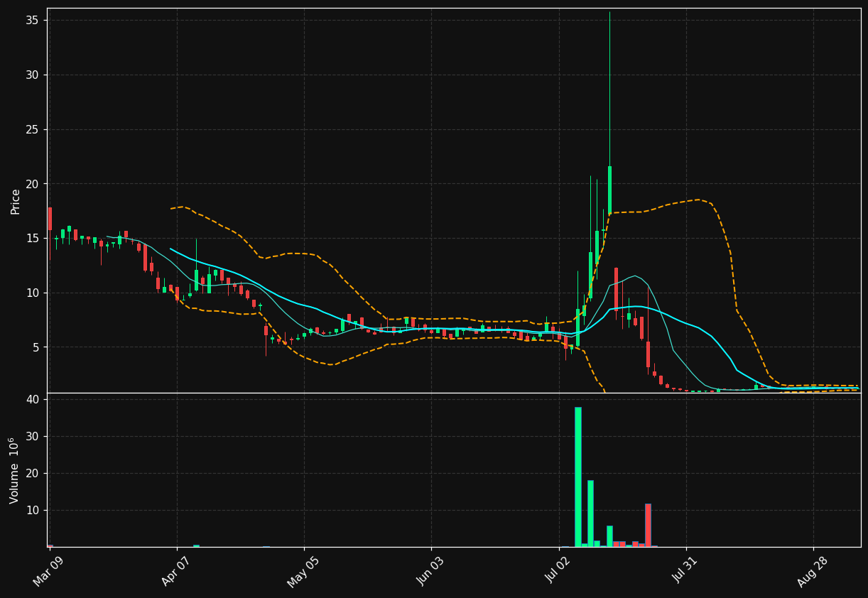868x598 pixels.
Task: Select the Volume 10⁶ axis title
Action: pyautogui.click(x=15, y=470)
